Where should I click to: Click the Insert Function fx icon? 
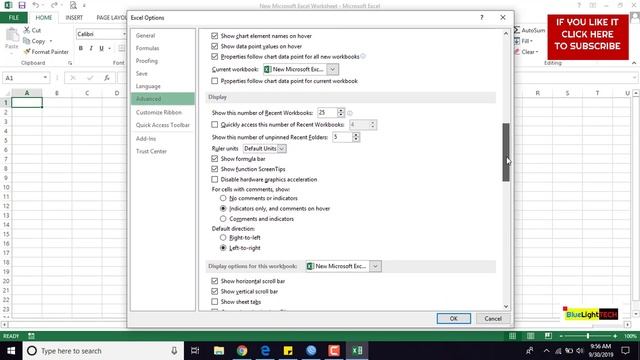107,78
